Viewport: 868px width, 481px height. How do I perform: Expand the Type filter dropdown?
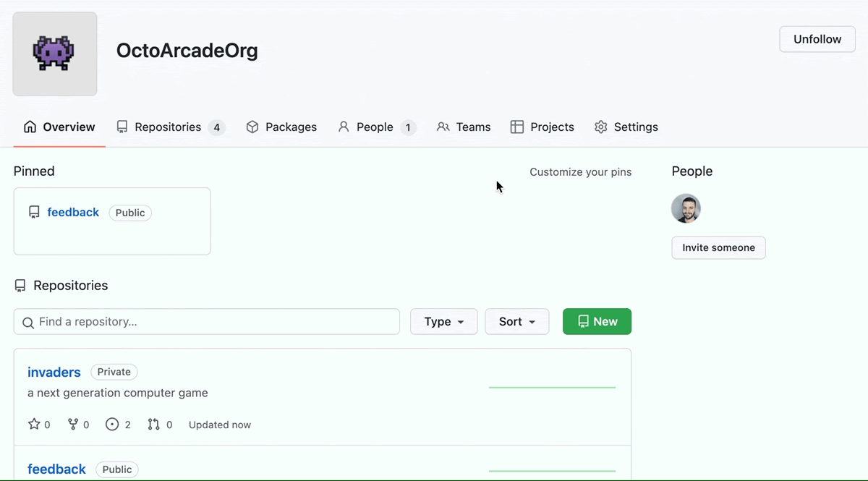[x=443, y=322]
